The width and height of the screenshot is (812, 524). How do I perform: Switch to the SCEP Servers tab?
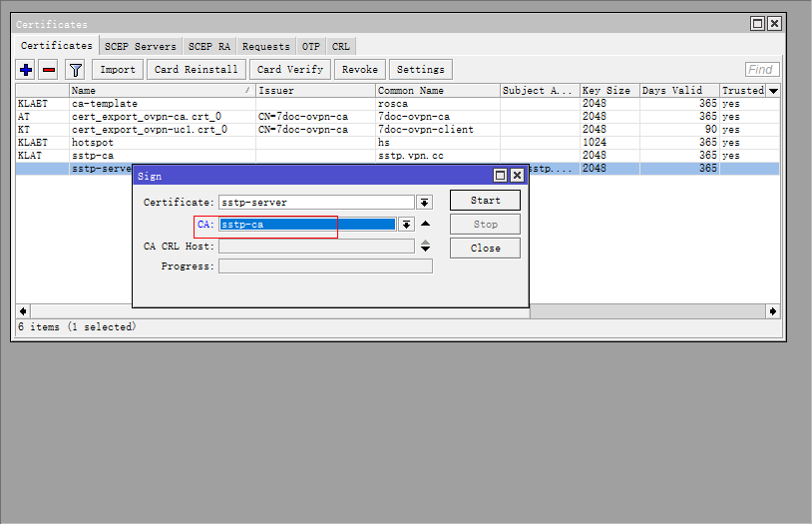(x=141, y=46)
